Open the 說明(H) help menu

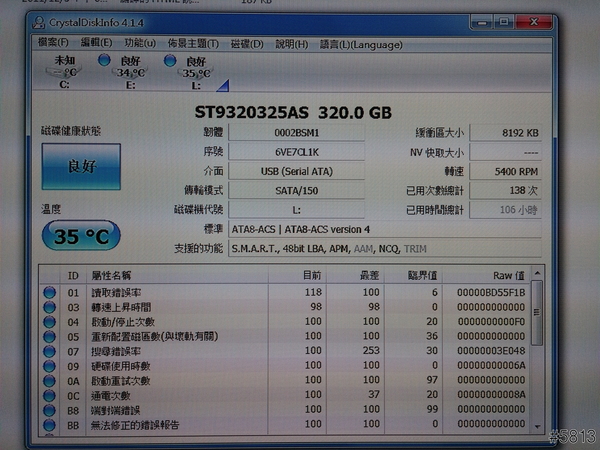[x=292, y=43]
